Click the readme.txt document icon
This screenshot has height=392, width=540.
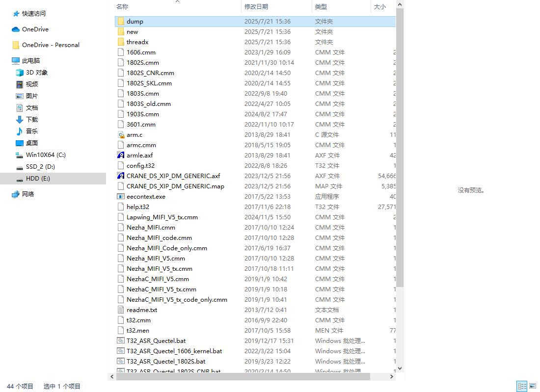[121, 310]
